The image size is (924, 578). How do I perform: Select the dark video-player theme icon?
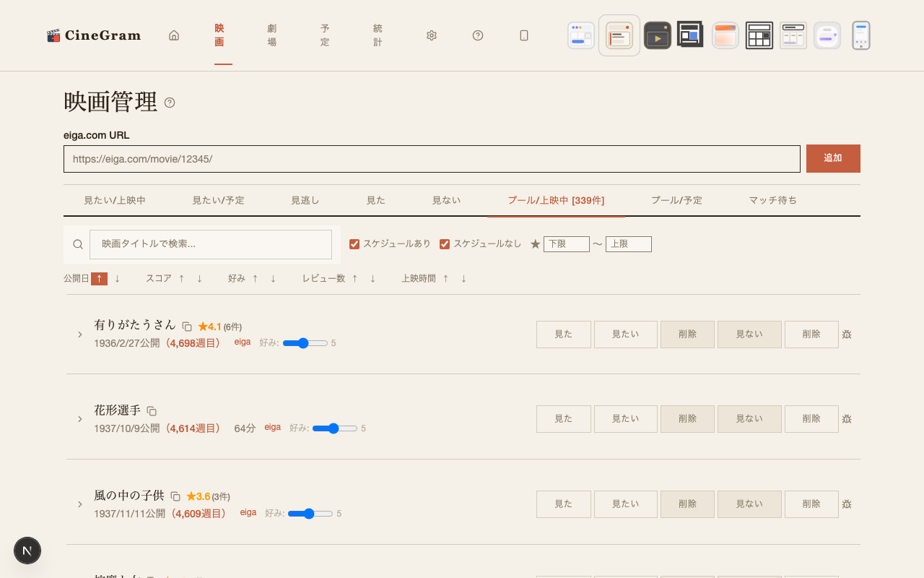pyautogui.click(x=657, y=35)
